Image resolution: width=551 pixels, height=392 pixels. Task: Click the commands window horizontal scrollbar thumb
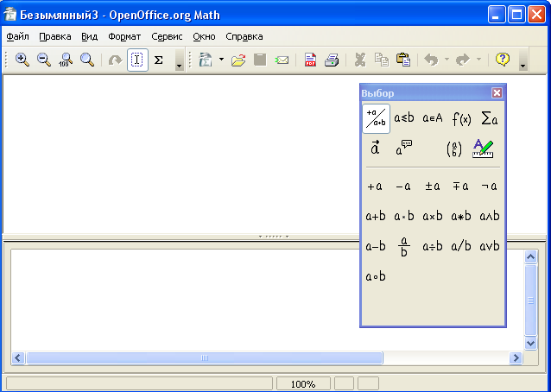tap(205, 357)
